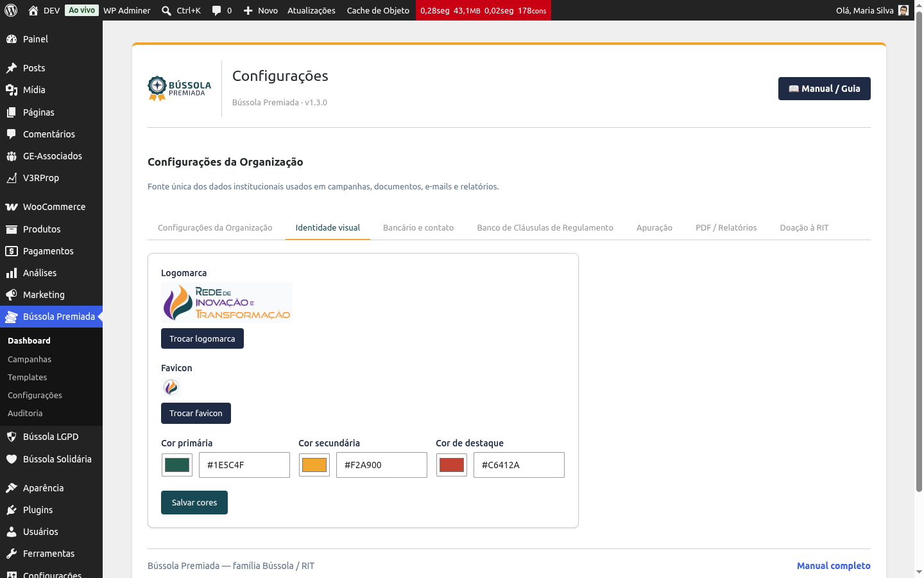Save colors with Salvar cores
The image size is (924, 578).
point(194,502)
